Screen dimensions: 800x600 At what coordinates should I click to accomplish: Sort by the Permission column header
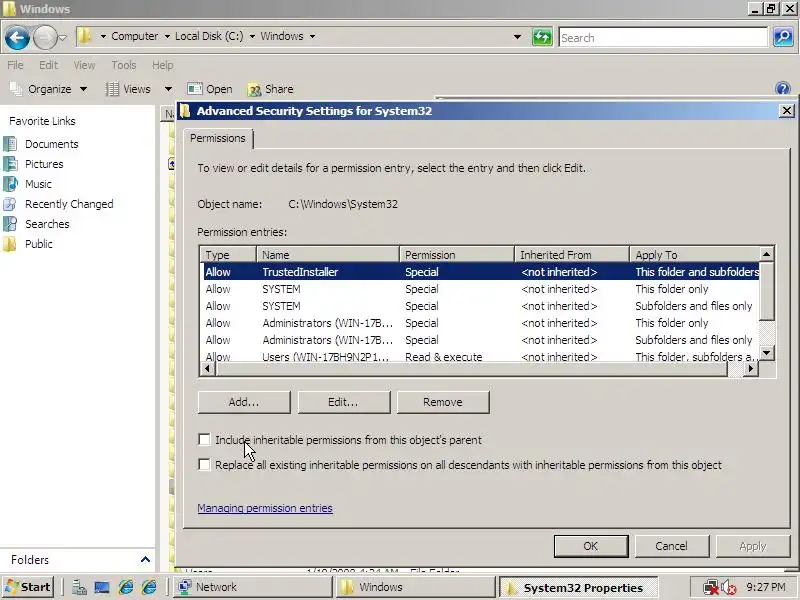pyautogui.click(x=457, y=255)
